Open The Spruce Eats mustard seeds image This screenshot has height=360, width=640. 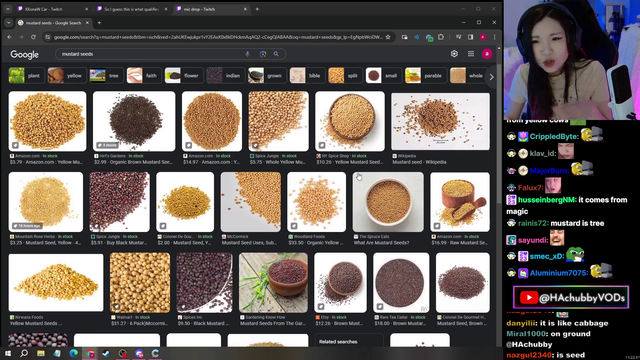pos(388,202)
